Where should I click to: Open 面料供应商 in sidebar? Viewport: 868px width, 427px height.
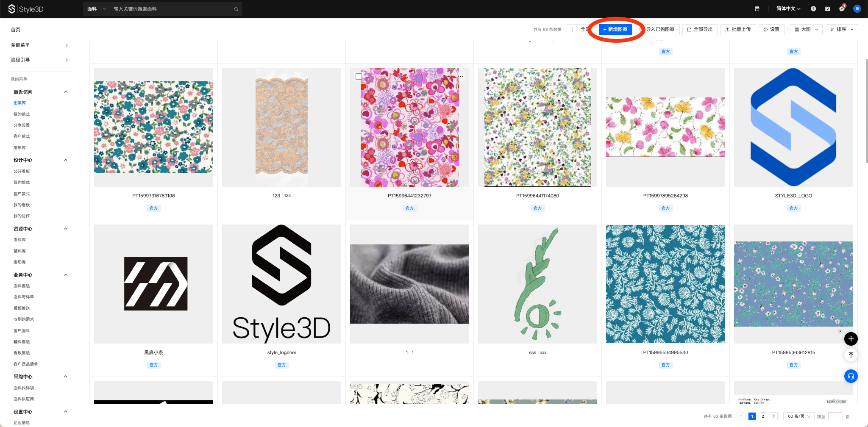pos(24,399)
